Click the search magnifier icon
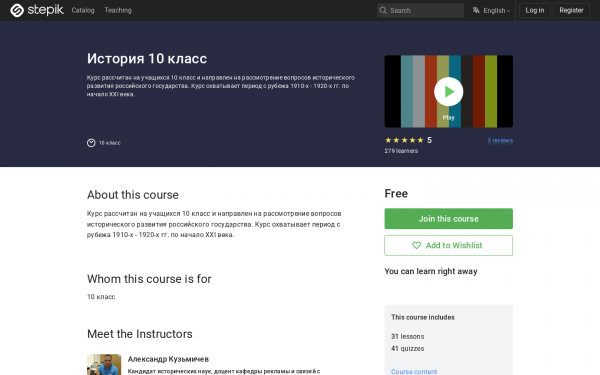600x375 pixels. coord(383,10)
